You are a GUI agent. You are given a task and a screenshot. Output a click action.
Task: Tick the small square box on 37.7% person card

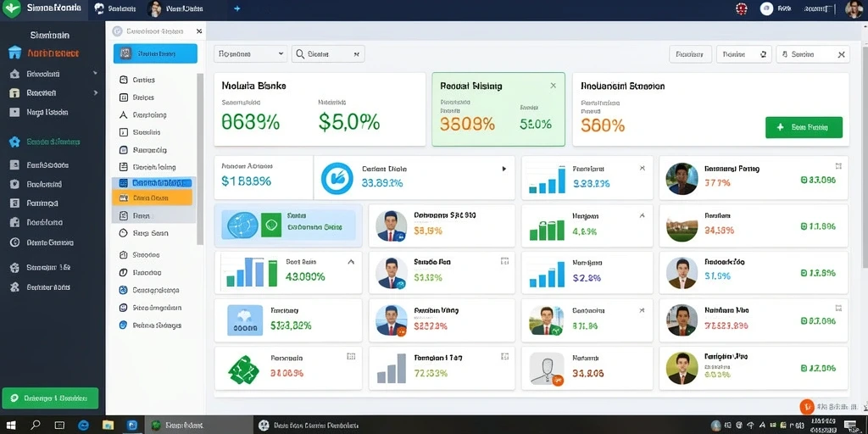tap(838, 166)
